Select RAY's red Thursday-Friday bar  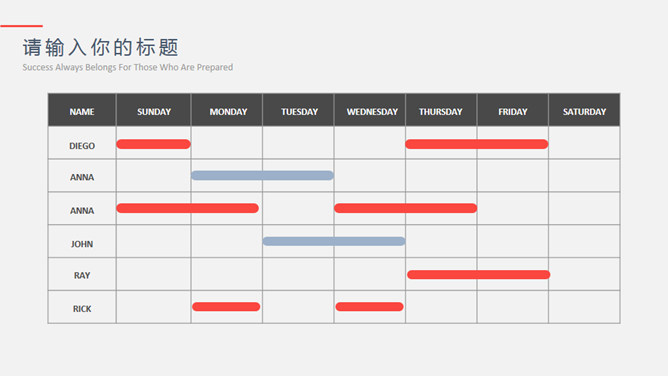click(x=478, y=275)
